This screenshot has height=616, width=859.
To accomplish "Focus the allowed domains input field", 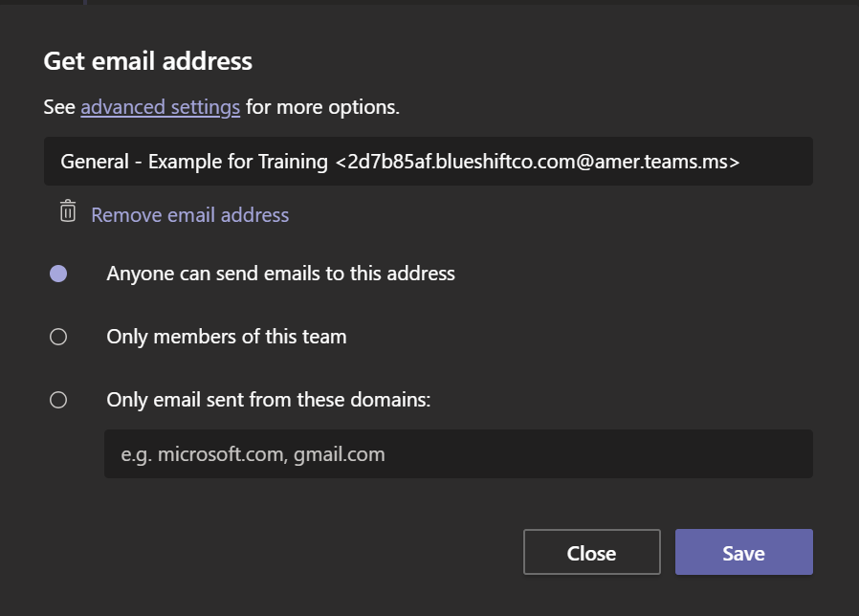I will pos(458,453).
